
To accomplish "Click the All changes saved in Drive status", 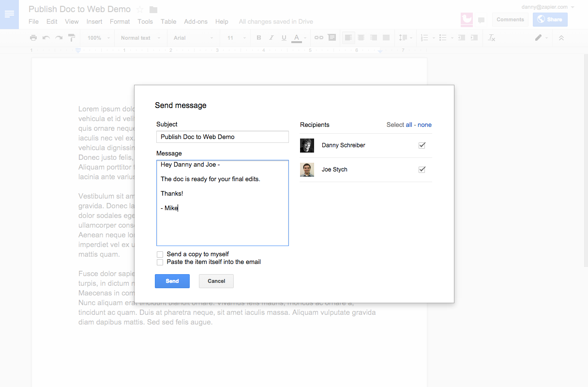I will click(276, 21).
